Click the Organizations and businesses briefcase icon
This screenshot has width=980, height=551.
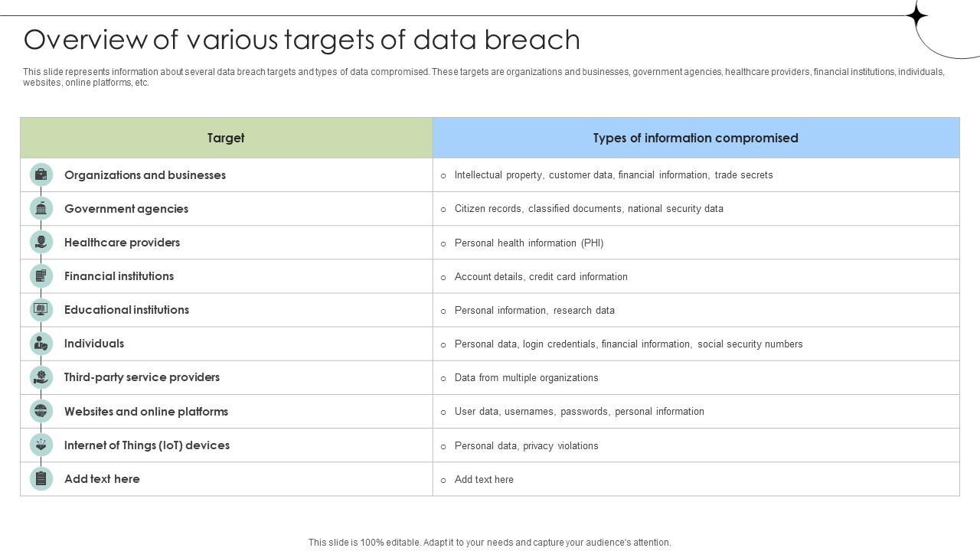pyautogui.click(x=41, y=174)
